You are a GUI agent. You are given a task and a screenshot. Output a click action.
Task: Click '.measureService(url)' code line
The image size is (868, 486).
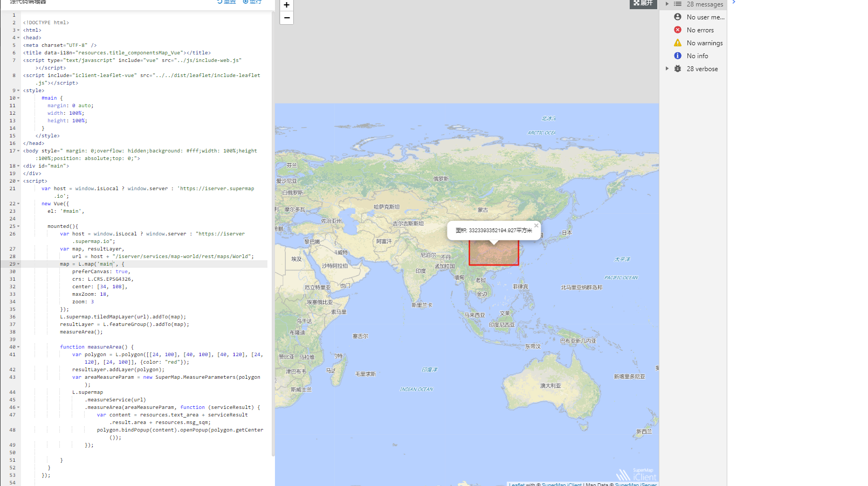115,400
